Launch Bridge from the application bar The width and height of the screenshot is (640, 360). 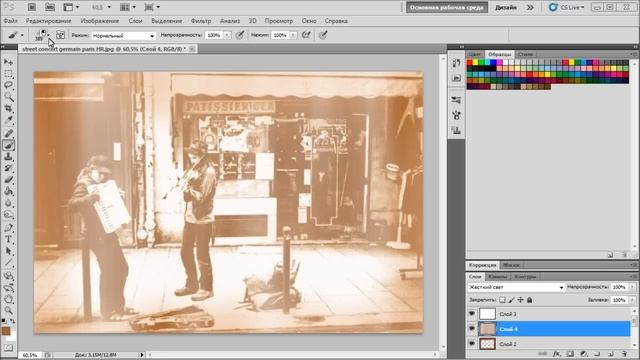tap(32, 7)
